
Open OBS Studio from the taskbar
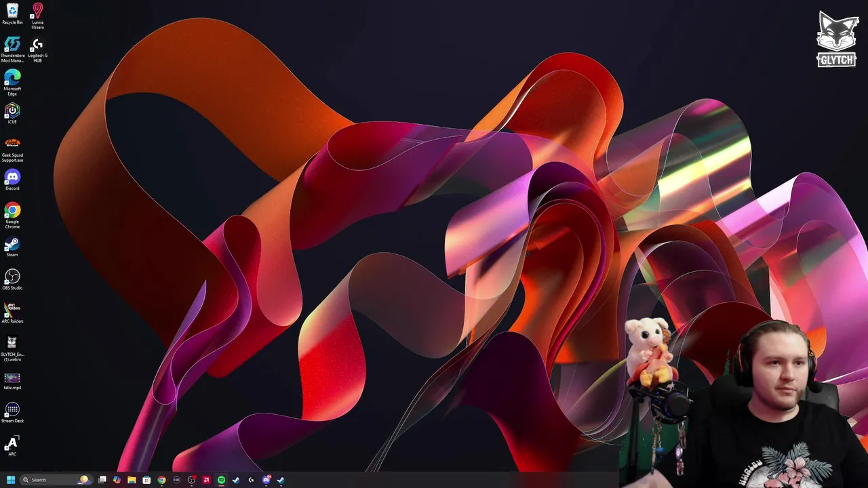191,480
